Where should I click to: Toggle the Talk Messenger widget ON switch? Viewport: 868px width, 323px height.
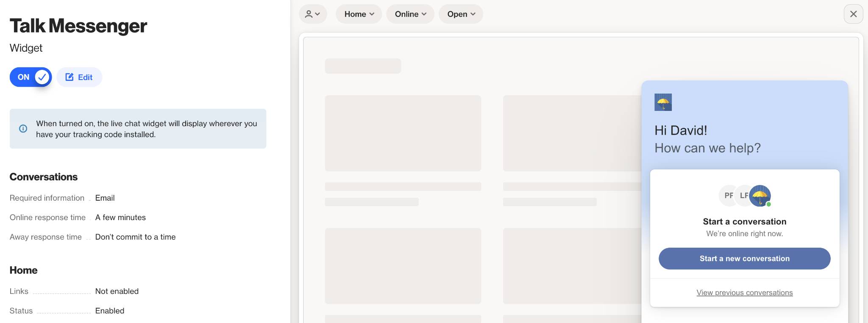coord(31,77)
